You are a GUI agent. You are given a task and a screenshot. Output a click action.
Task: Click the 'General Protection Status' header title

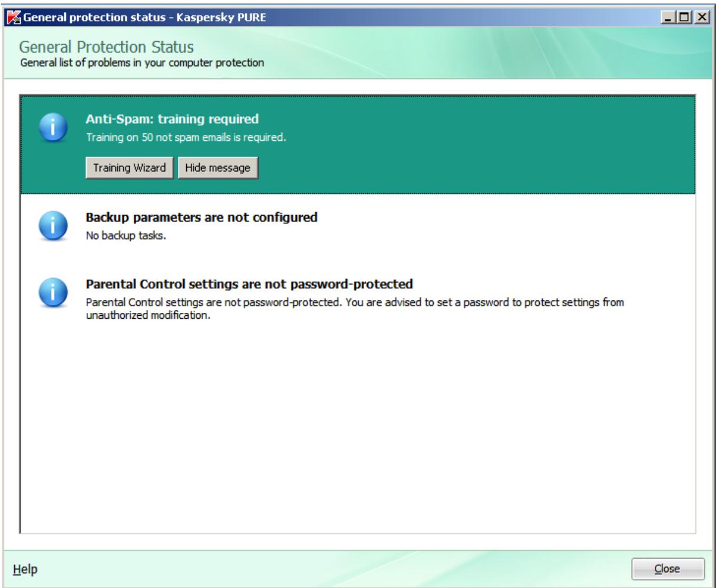click(107, 47)
